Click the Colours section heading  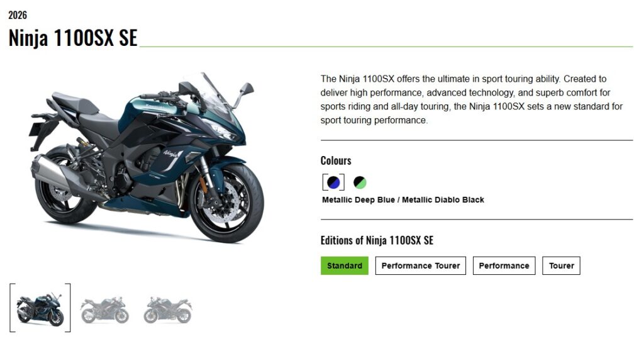click(336, 160)
